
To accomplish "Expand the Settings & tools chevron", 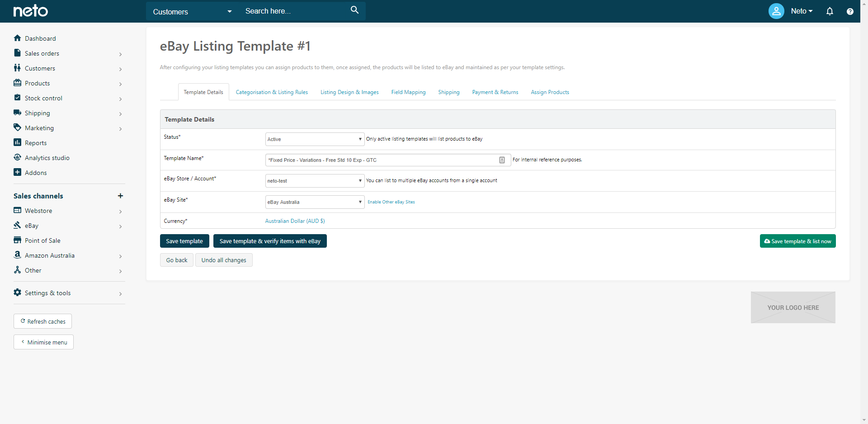I will [x=120, y=294].
